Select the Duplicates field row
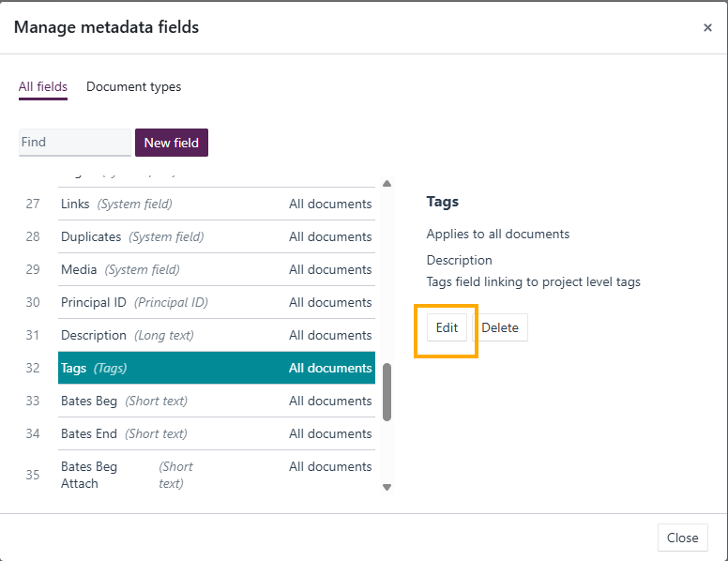This screenshot has height=561, width=728. click(x=217, y=236)
